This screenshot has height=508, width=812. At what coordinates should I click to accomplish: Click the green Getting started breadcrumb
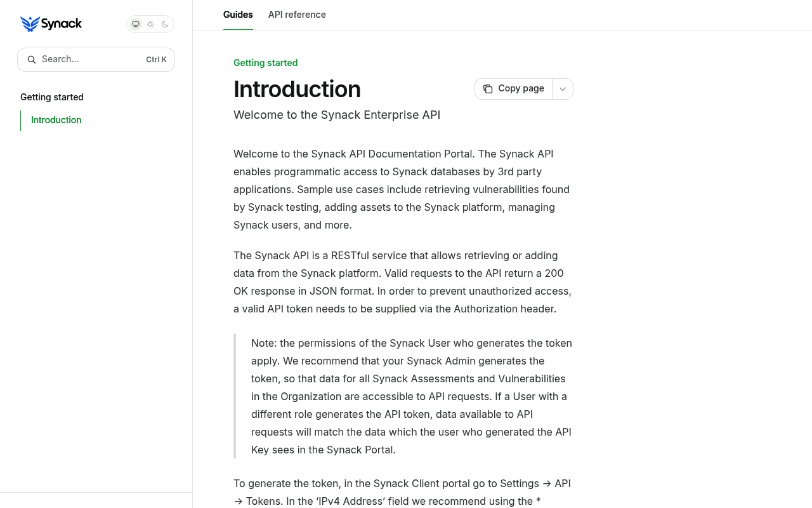click(x=266, y=63)
